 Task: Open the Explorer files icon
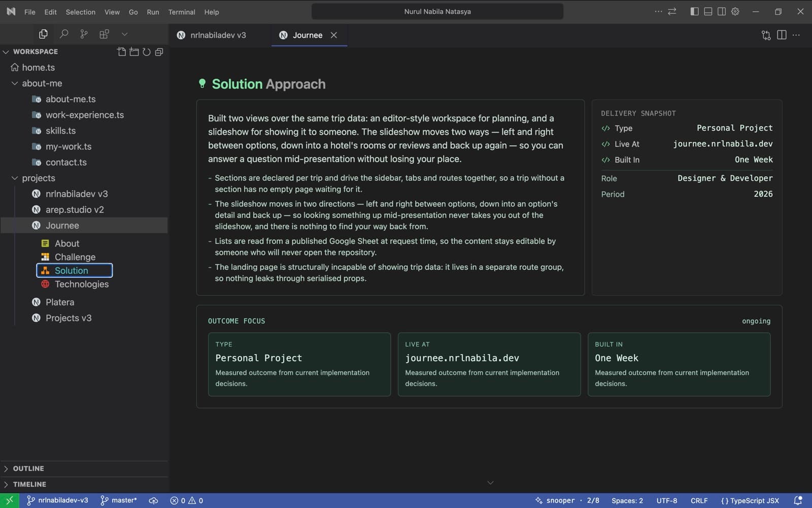(43, 34)
